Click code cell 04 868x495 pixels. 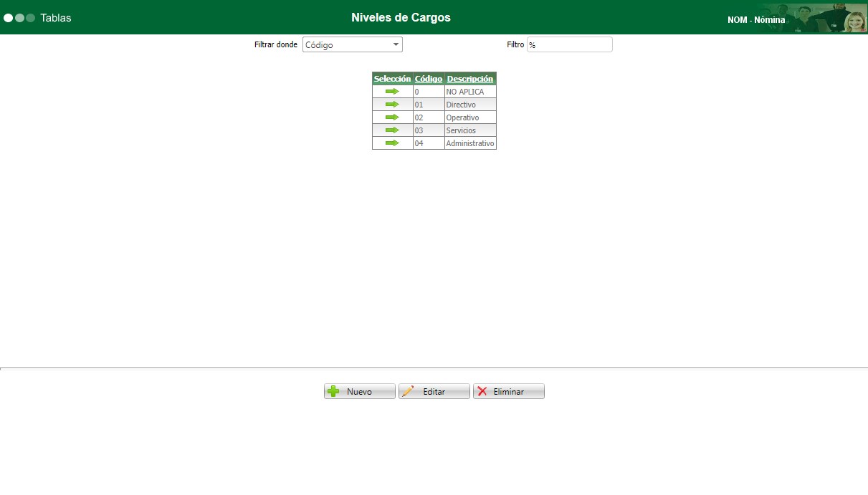[429, 143]
